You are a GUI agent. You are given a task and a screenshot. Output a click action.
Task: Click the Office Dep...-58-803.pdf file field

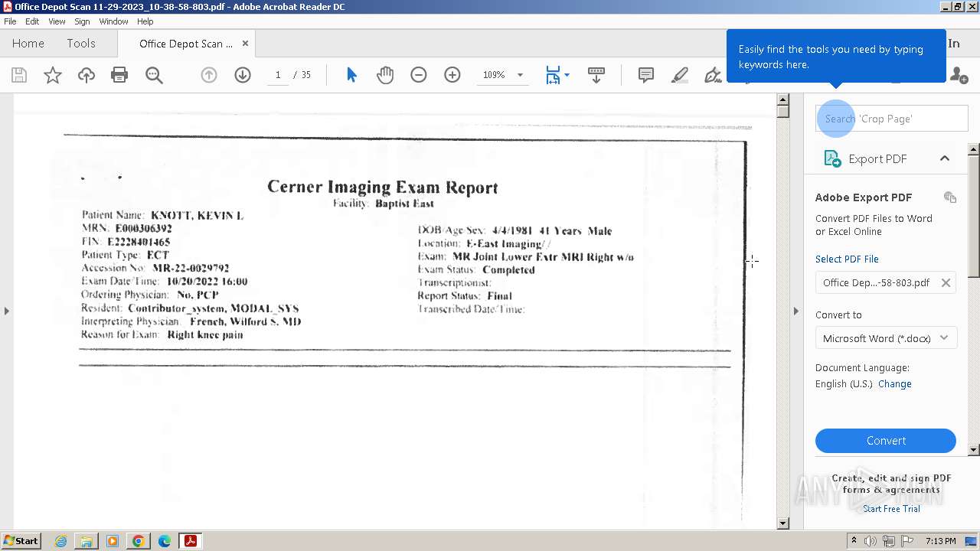886,282
